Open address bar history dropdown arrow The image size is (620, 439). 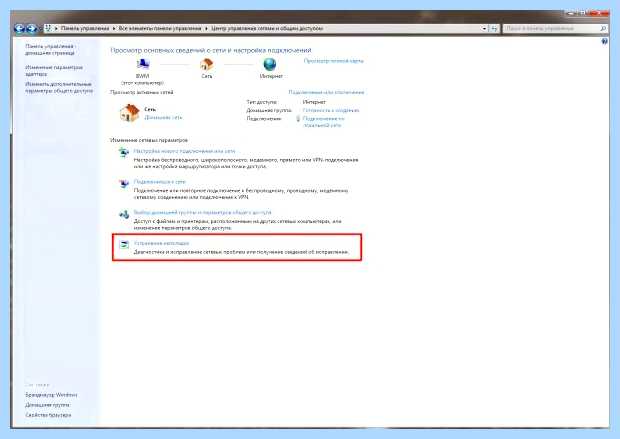coord(484,28)
